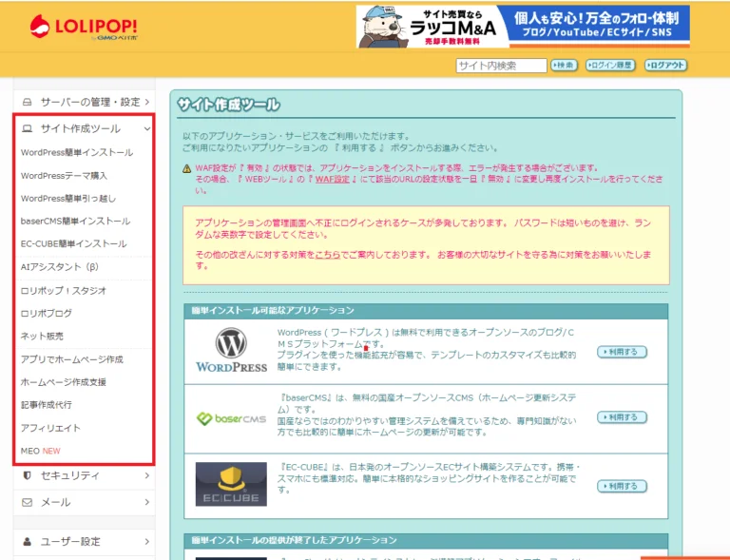Expand chevron for ユーザー設定
The width and height of the screenshot is (730, 560).
click(146, 541)
